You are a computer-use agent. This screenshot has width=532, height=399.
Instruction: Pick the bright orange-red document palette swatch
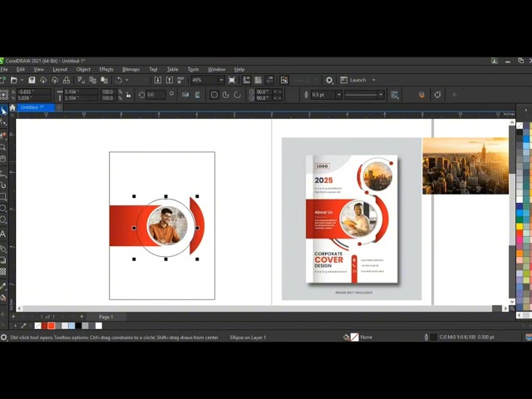(x=51, y=326)
